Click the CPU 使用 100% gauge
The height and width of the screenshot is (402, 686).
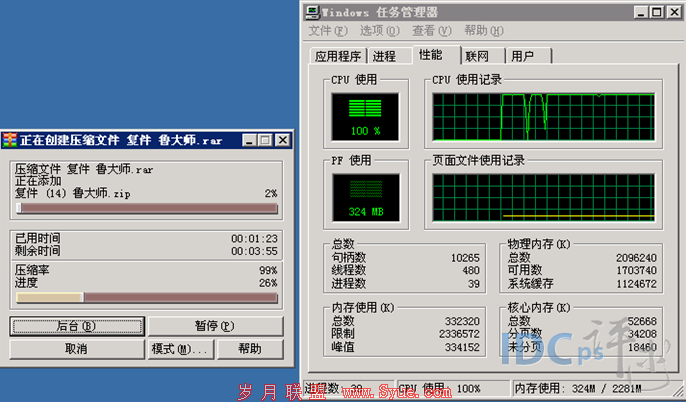[365, 117]
